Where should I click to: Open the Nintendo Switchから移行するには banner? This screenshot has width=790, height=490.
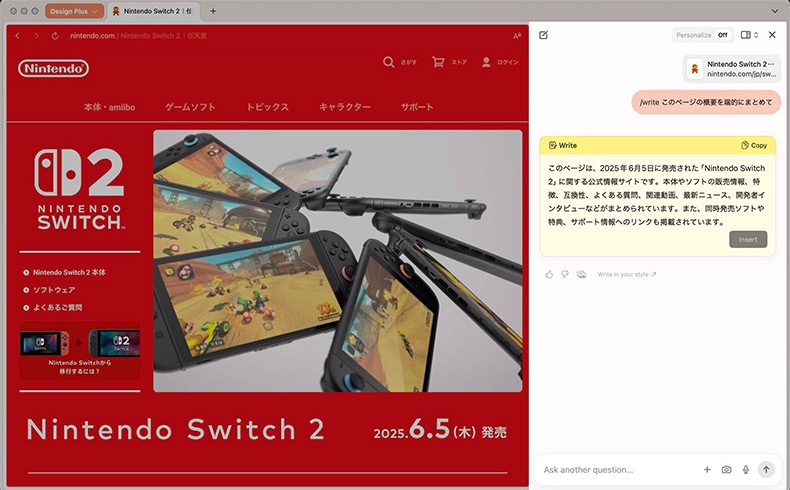click(80, 351)
